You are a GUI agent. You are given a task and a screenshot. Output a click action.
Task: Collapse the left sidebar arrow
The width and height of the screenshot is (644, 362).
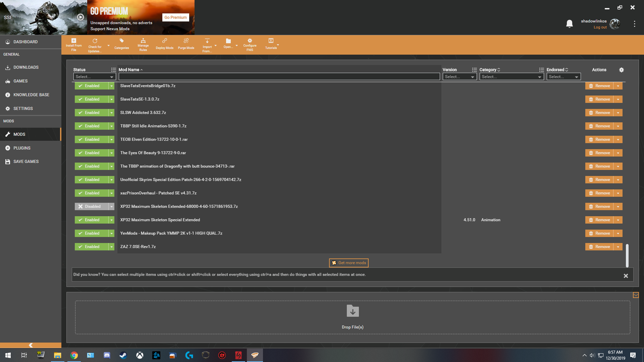(31, 345)
